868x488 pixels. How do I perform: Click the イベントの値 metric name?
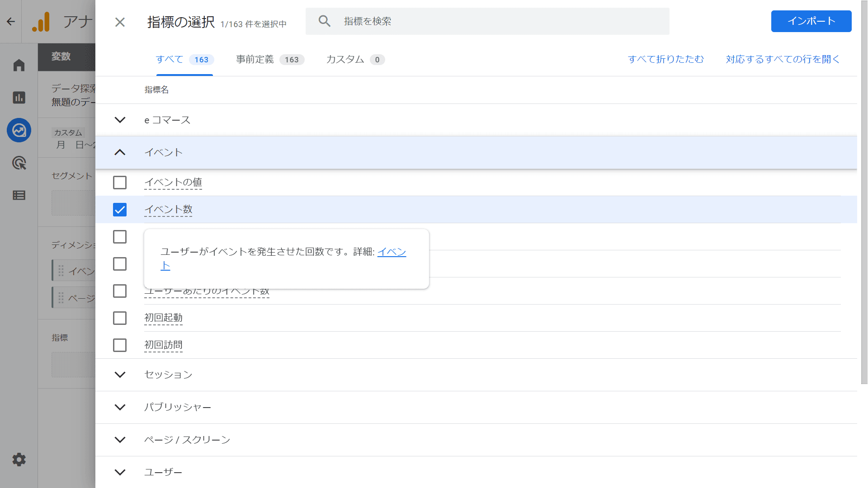[x=173, y=183]
